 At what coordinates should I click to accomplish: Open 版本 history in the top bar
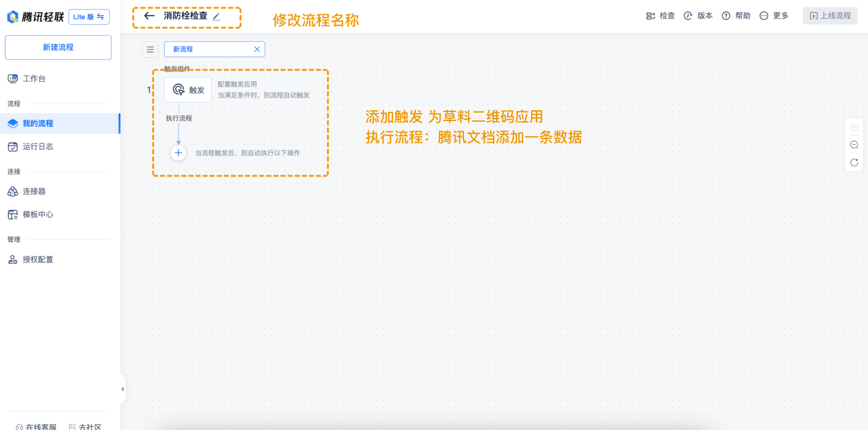pyautogui.click(x=698, y=16)
